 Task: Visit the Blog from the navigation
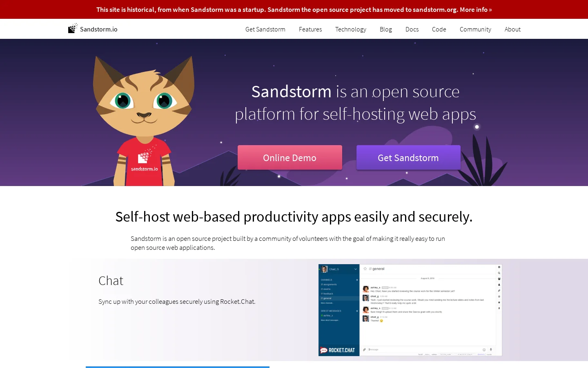click(386, 29)
